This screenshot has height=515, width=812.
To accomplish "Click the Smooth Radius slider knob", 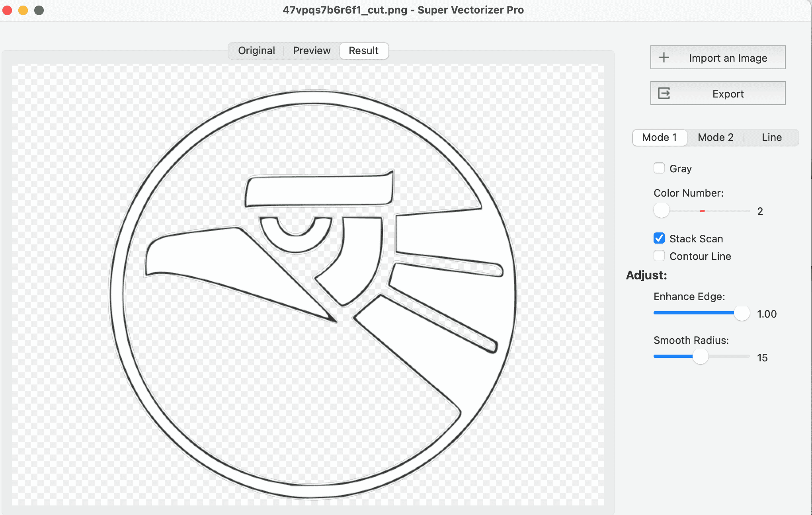I will click(x=701, y=356).
